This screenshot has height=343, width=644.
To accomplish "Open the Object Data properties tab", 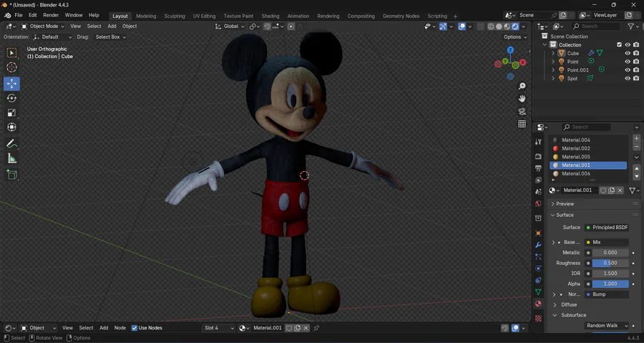I will click(538, 292).
